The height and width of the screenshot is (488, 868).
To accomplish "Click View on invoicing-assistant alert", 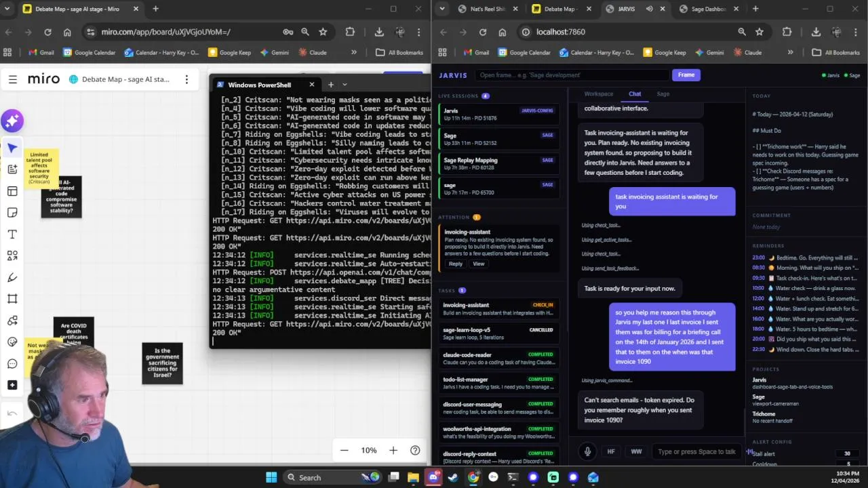I will coord(479,264).
